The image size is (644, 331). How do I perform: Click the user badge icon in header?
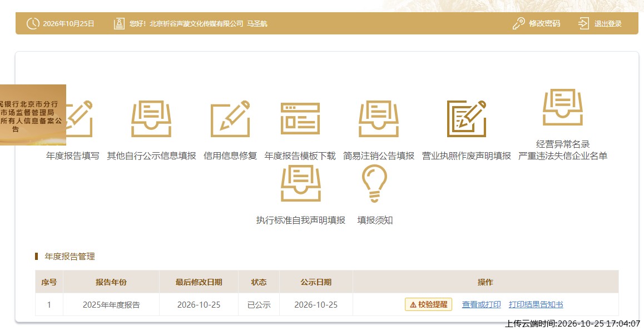coord(119,23)
